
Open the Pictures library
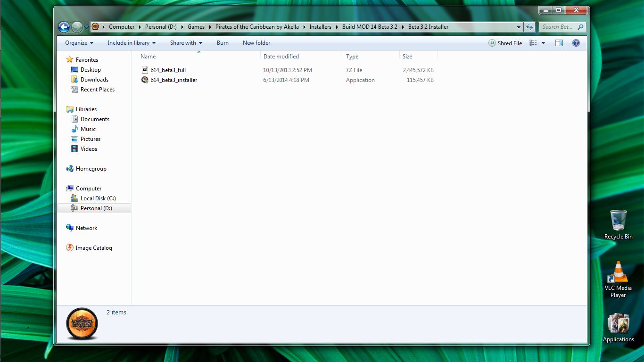click(x=91, y=139)
